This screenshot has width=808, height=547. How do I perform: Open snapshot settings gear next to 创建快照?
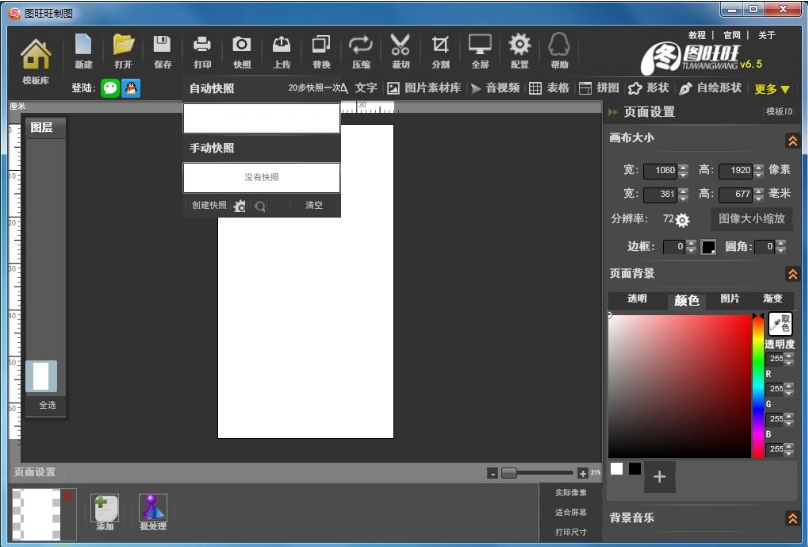click(239, 206)
